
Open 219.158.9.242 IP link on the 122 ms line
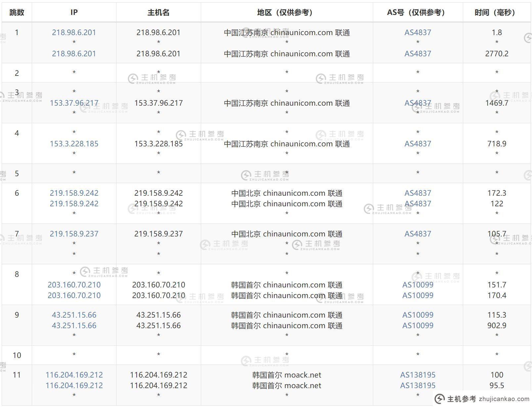[x=74, y=204]
